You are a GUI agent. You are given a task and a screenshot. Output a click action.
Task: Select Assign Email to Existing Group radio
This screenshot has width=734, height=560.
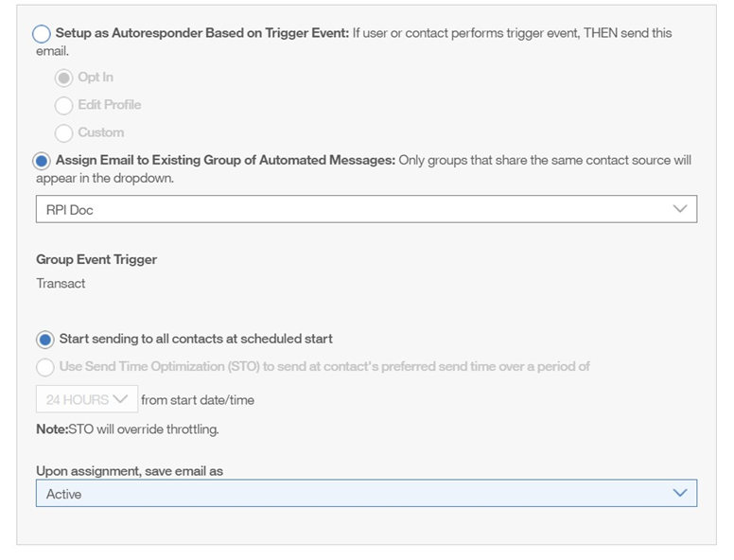tap(43, 162)
